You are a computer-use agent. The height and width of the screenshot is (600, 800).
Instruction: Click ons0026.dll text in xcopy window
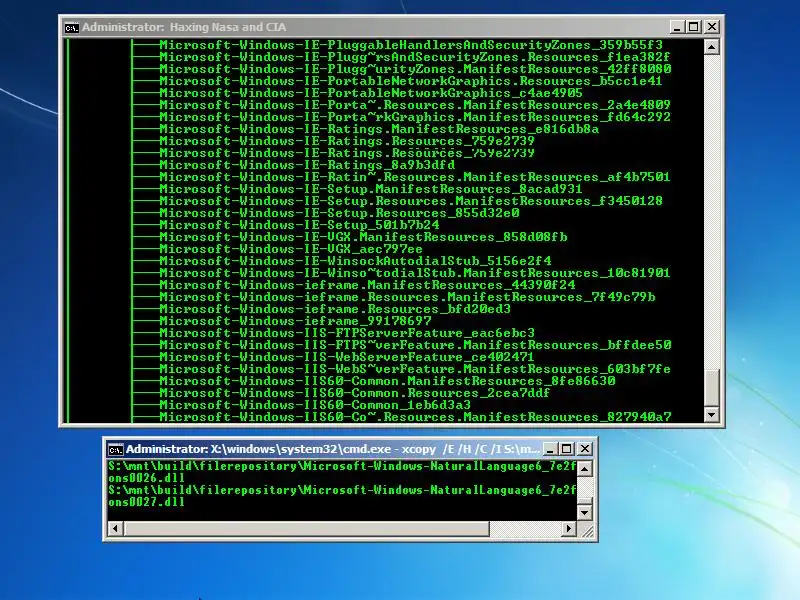click(146, 478)
